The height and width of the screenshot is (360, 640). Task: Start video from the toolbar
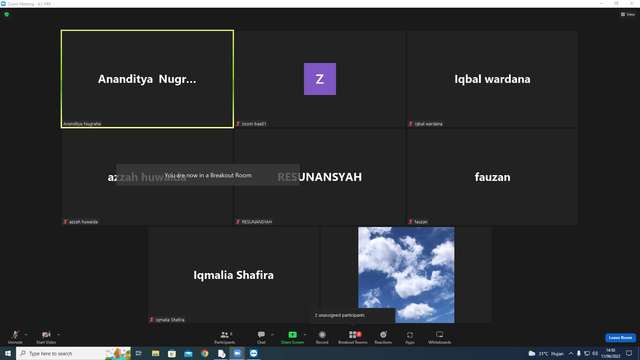coord(46,337)
